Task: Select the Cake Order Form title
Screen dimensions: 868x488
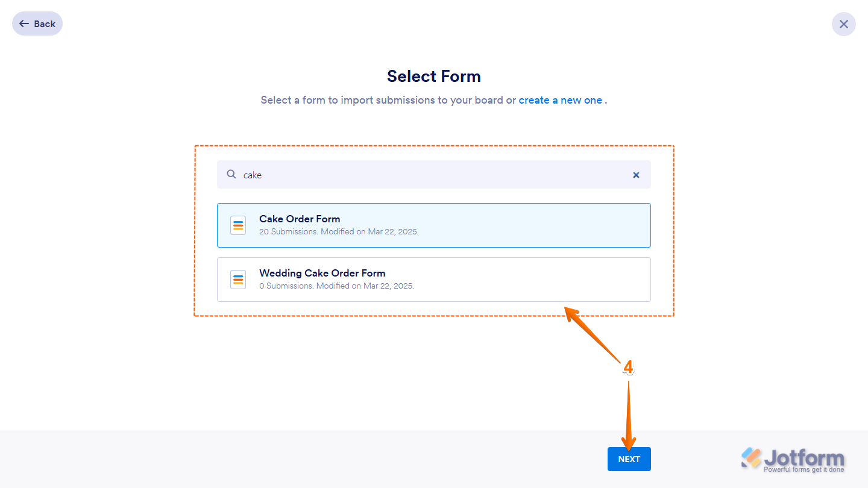Action: tap(300, 219)
